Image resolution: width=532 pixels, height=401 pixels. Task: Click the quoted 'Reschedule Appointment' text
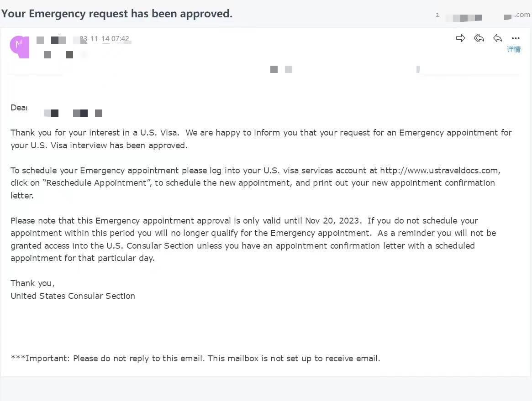pyautogui.click(x=97, y=182)
